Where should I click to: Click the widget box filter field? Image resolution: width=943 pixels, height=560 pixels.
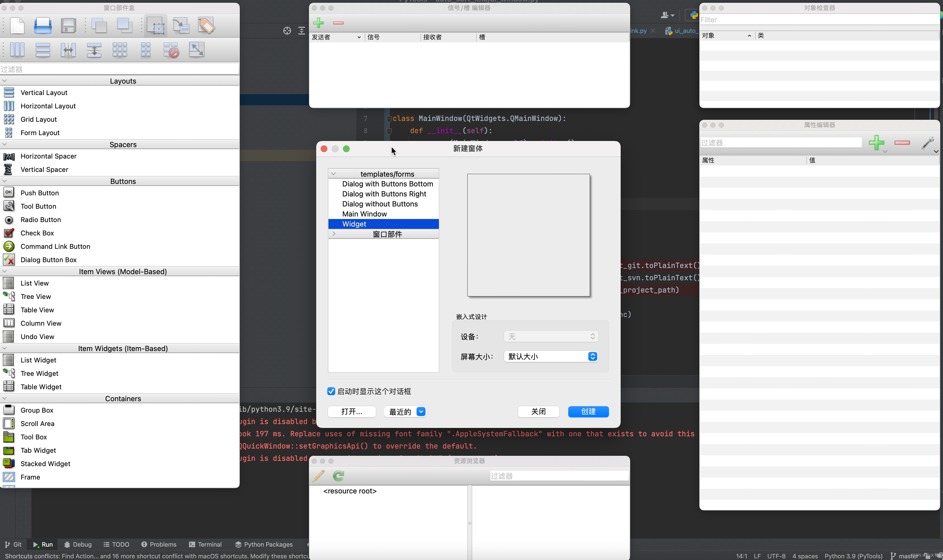[x=119, y=69]
